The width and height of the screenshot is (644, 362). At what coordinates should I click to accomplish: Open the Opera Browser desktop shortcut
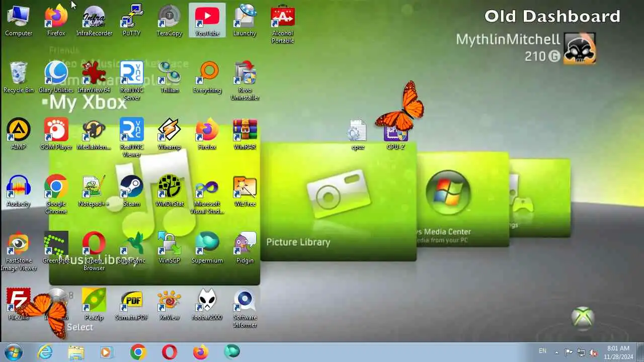pos(94,252)
